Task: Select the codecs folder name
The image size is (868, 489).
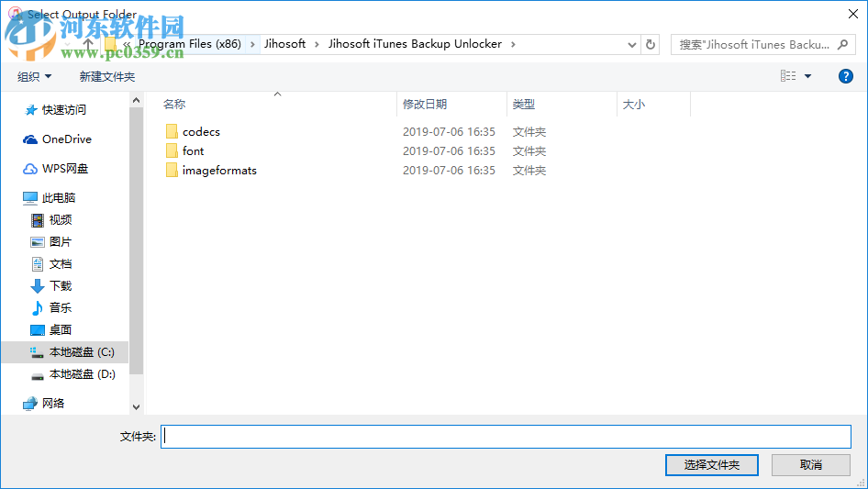Action: pos(201,132)
